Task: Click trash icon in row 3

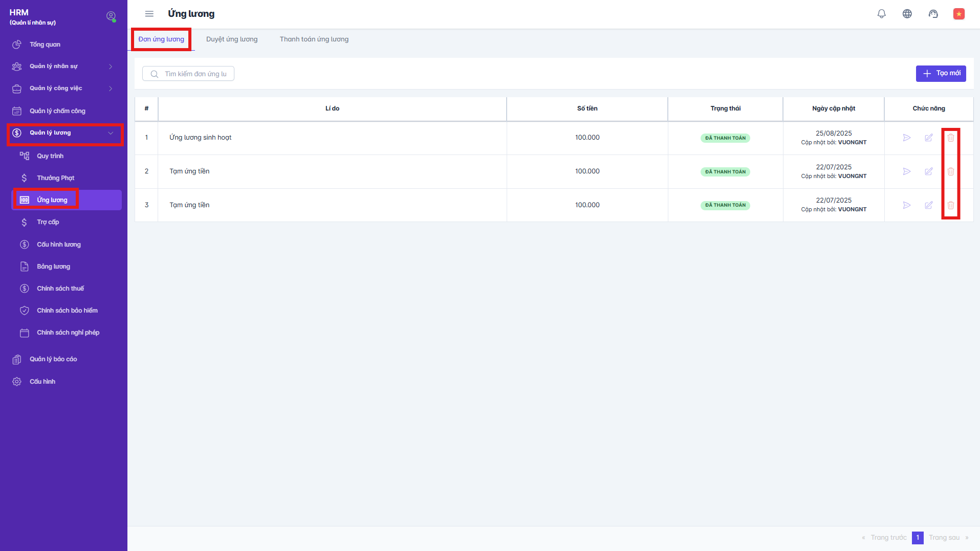Action: (950, 205)
